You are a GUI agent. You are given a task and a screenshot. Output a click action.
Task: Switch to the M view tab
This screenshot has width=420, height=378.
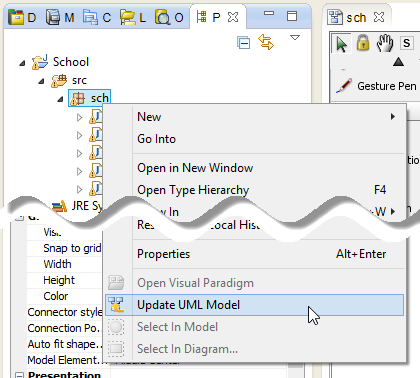[60, 17]
